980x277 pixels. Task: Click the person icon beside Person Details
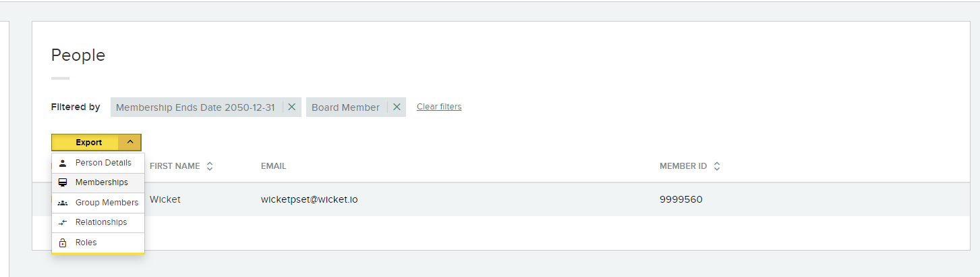[x=63, y=163]
